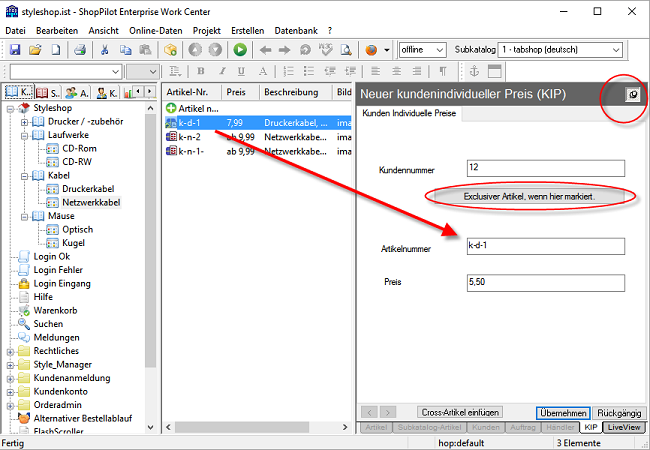Image resolution: width=650 pixels, height=450 pixels.
Task: Click the KIP panel header refresh button
Action: click(633, 94)
